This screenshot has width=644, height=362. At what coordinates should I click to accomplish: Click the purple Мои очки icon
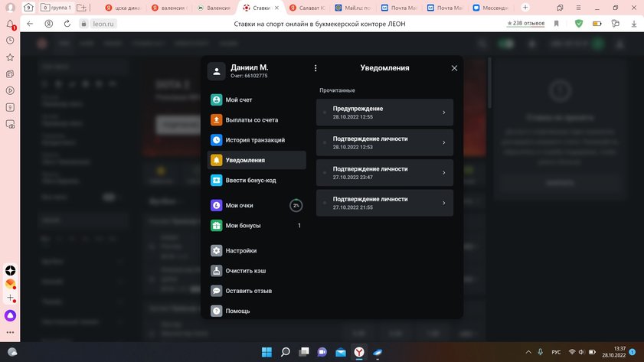[217, 205]
